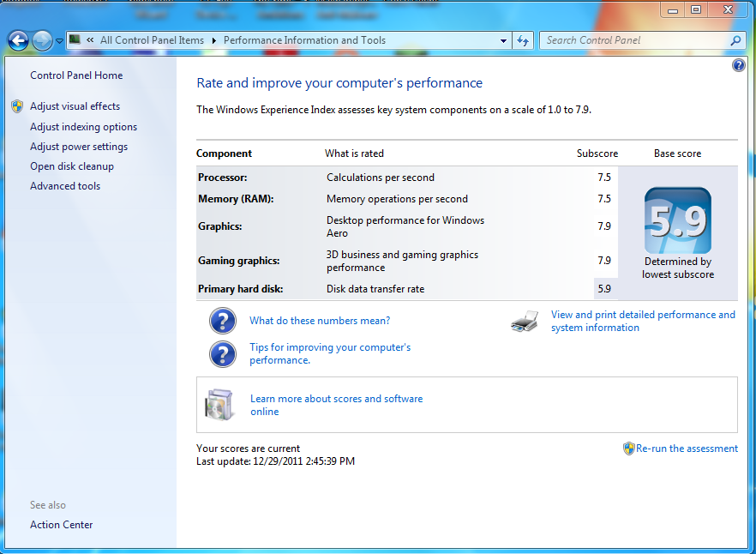
Task: Click the question icon beside What do these numbers mean
Action: point(223,321)
